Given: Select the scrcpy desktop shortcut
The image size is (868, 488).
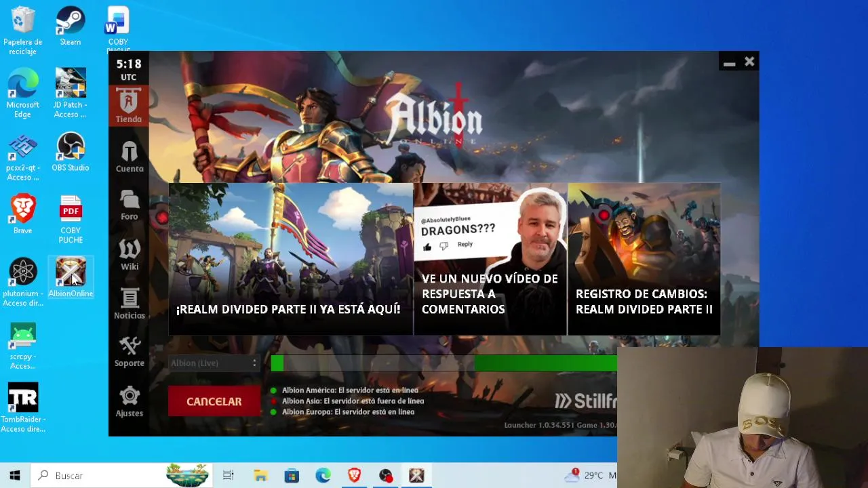Looking at the screenshot, I should (x=23, y=346).
